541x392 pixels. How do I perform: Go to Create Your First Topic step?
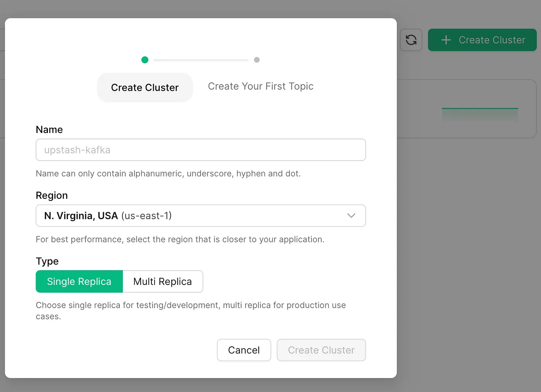(x=260, y=86)
